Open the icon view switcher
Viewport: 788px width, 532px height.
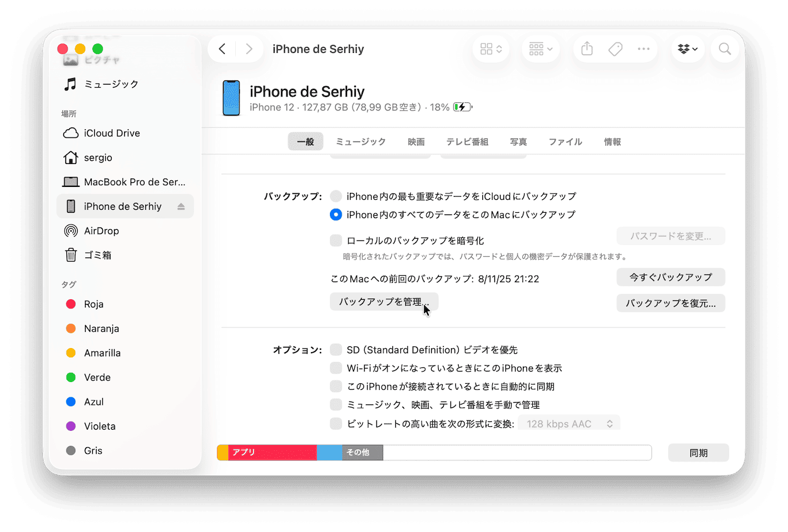pos(491,49)
